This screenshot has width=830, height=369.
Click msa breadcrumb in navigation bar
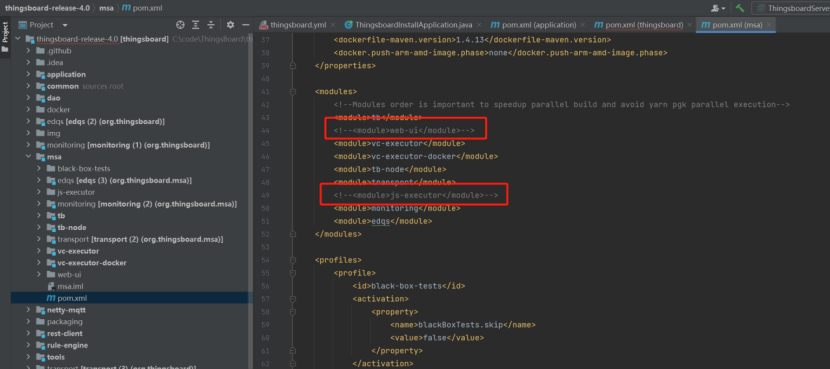105,8
